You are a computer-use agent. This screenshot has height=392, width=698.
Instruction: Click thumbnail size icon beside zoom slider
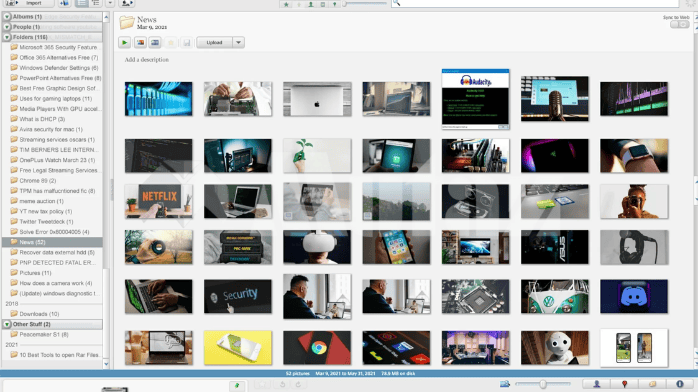pyautogui.click(x=505, y=384)
